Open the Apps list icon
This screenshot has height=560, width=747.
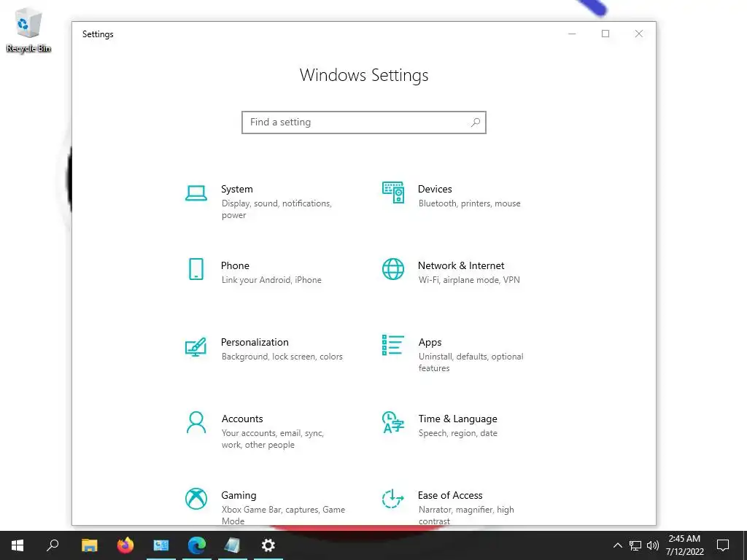[x=393, y=345]
